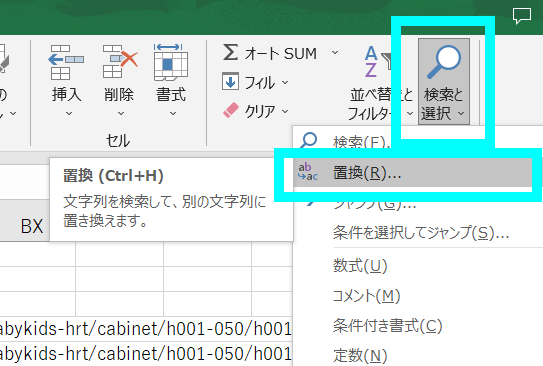Viewport: 543px width, 366px height.
Task: Click the Sort and Filter A-Z icon
Action: (x=377, y=62)
